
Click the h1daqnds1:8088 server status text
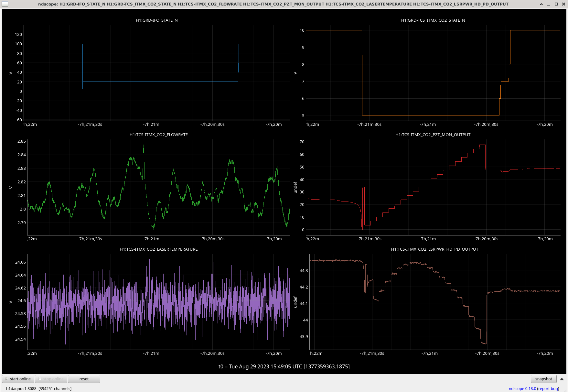click(21, 388)
